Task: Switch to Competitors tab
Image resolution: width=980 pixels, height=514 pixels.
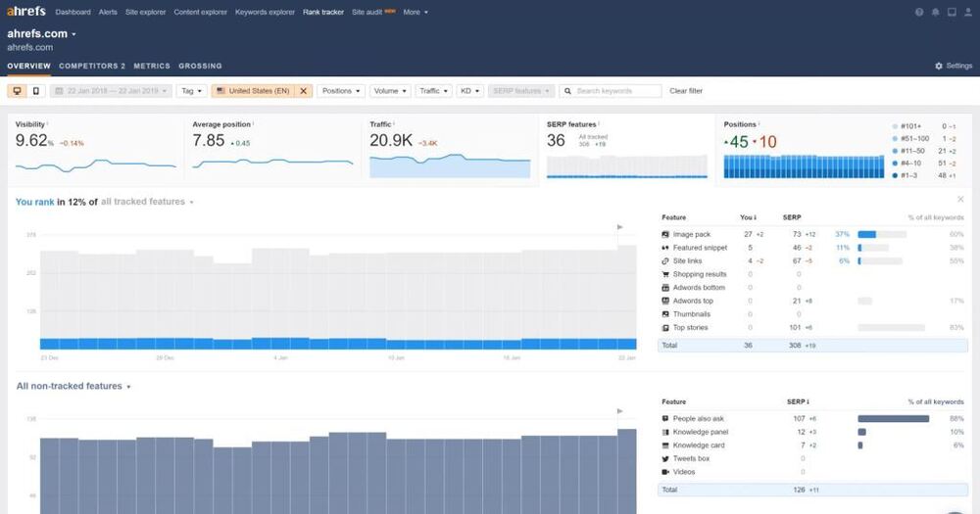Action: click(x=92, y=66)
